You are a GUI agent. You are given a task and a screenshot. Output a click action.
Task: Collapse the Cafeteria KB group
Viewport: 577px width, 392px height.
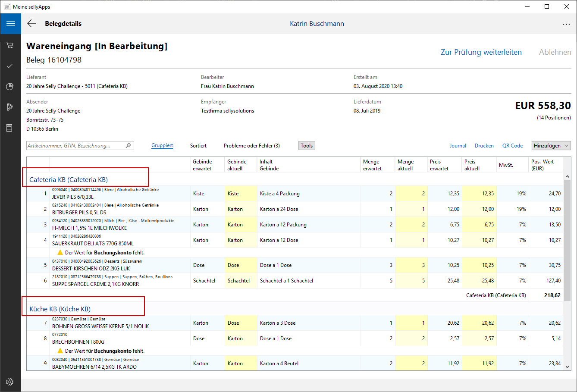point(69,180)
